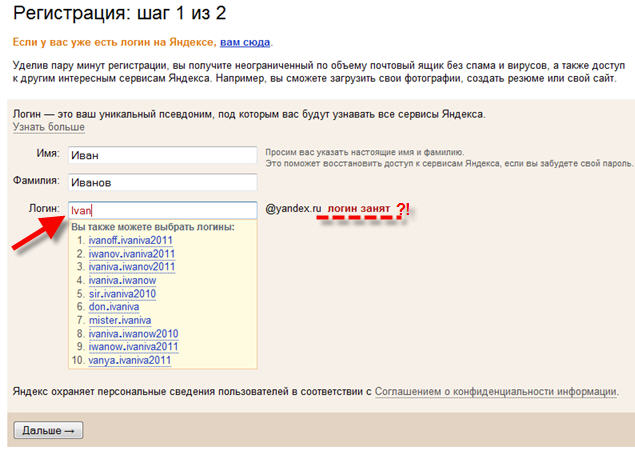Select suggested login iwanov.ivaniva2011

click(x=131, y=254)
